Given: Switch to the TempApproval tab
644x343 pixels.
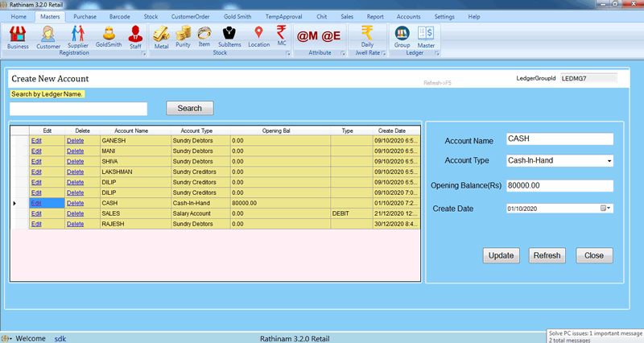Looking at the screenshot, I should click(x=283, y=17).
